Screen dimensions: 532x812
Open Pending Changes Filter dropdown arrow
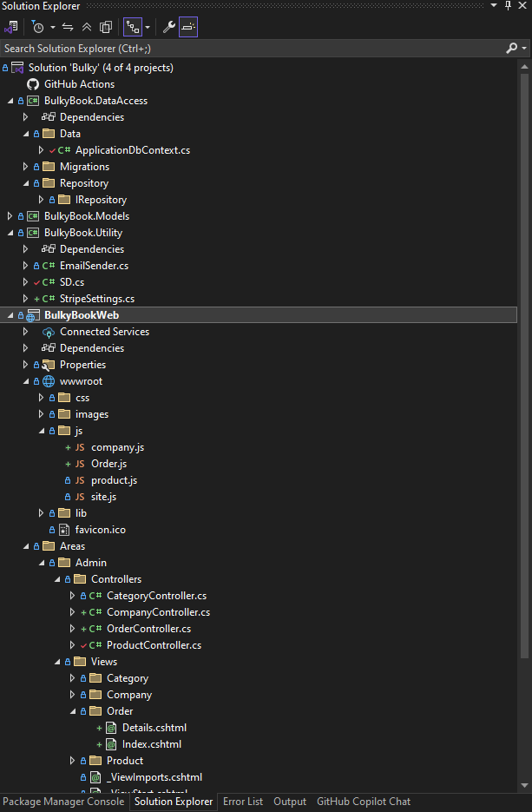pos(52,27)
